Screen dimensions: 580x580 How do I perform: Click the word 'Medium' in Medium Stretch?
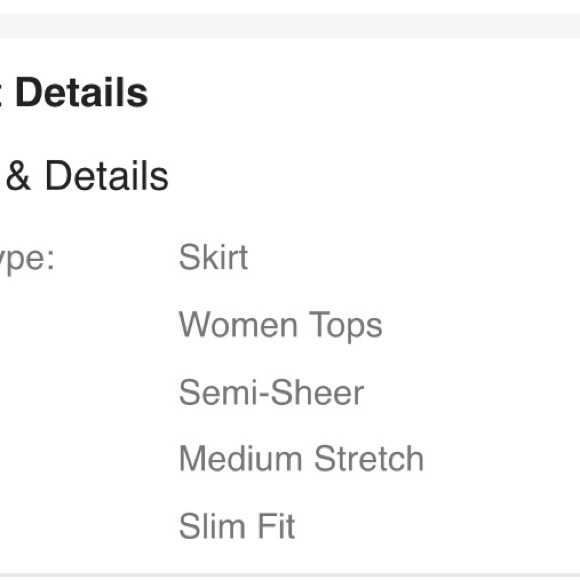point(240,458)
